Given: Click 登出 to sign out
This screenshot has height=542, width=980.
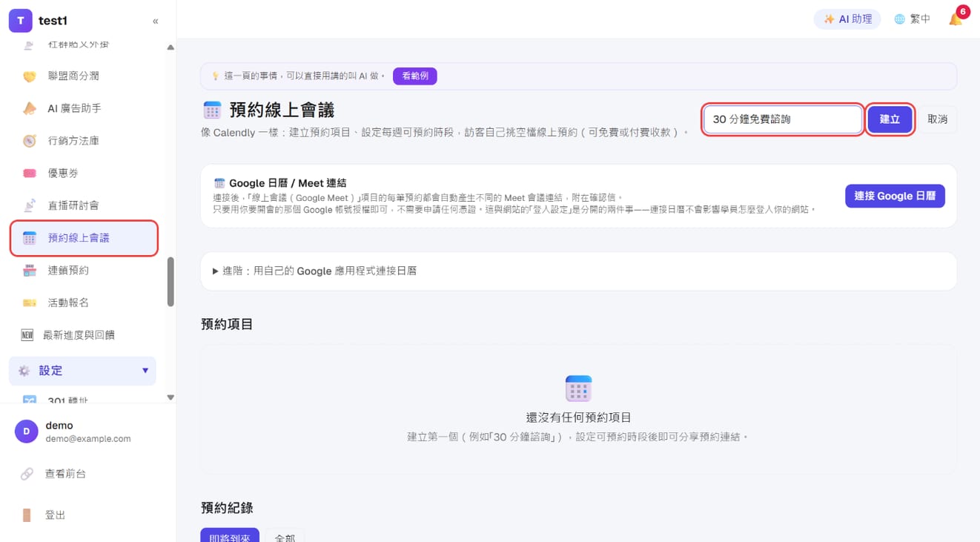Looking at the screenshot, I should tap(55, 515).
